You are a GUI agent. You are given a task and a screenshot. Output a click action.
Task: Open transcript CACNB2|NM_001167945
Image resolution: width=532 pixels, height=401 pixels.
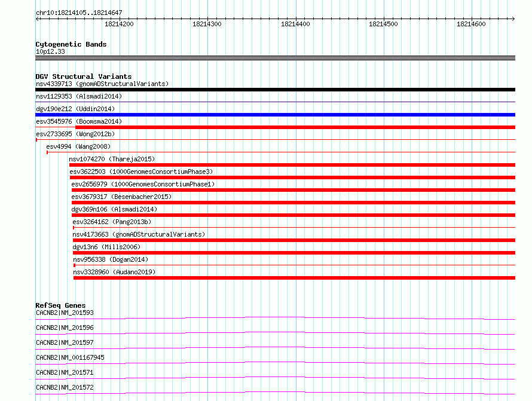(x=70, y=357)
